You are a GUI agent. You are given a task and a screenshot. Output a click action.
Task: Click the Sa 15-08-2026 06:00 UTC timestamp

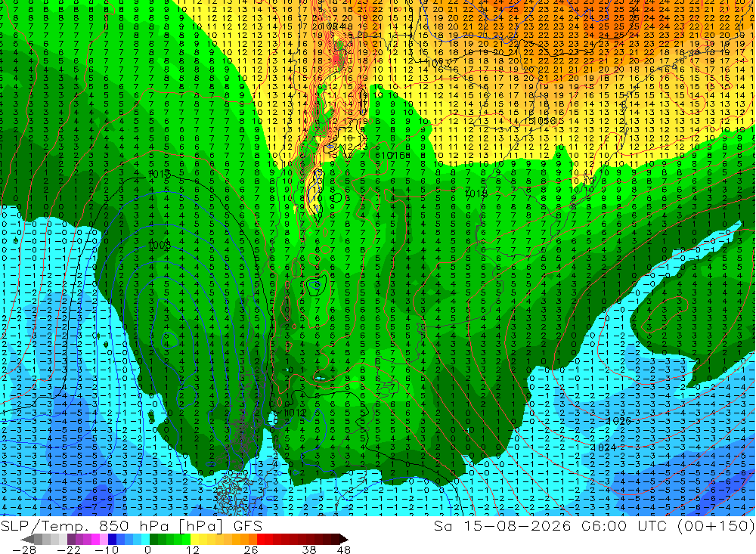552,525
